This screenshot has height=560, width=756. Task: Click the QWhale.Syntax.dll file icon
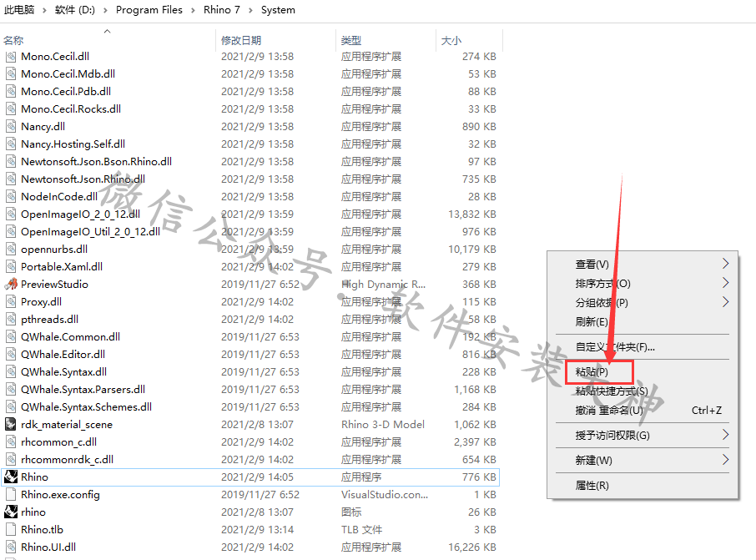(x=11, y=372)
